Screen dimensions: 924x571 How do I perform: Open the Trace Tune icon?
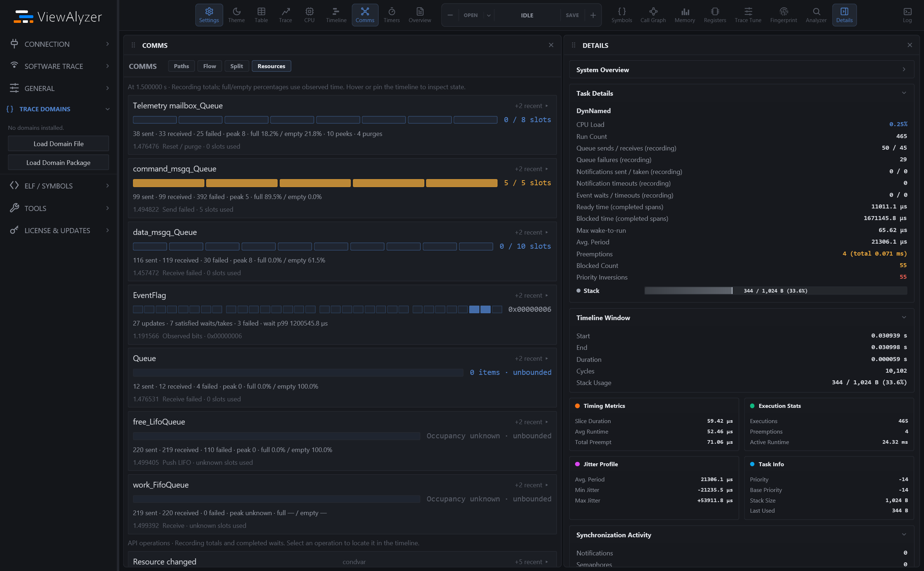(748, 15)
